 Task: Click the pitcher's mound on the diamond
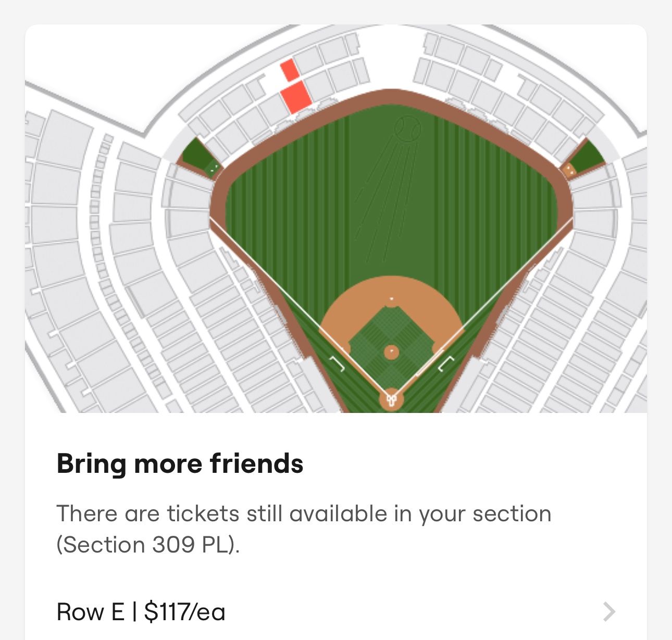click(391, 353)
